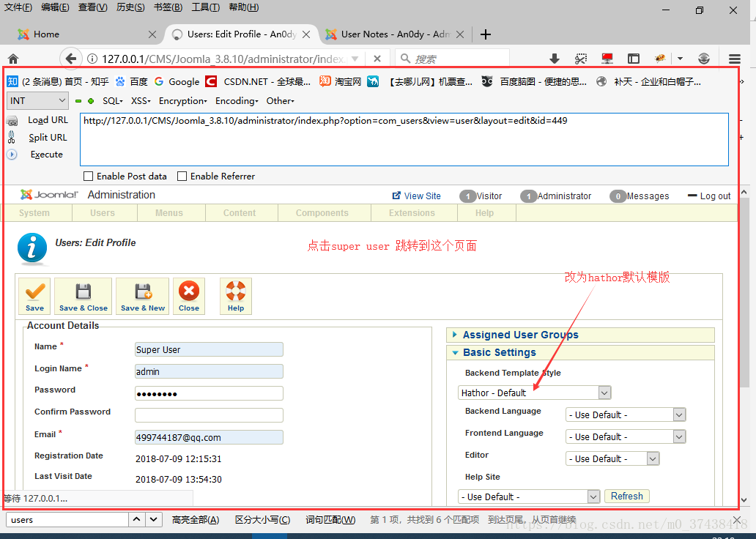Click the Confirm Password field
This screenshot has height=539, width=756.
(210, 415)
